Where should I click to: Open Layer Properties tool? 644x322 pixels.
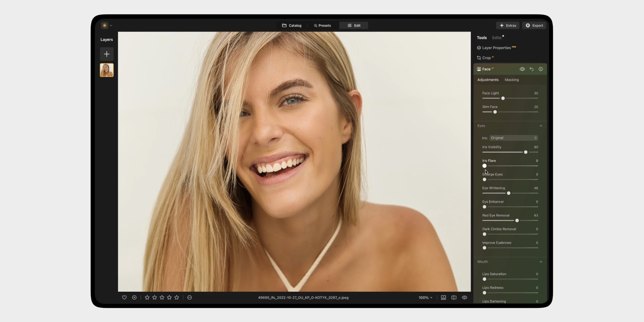pos(496,48)
